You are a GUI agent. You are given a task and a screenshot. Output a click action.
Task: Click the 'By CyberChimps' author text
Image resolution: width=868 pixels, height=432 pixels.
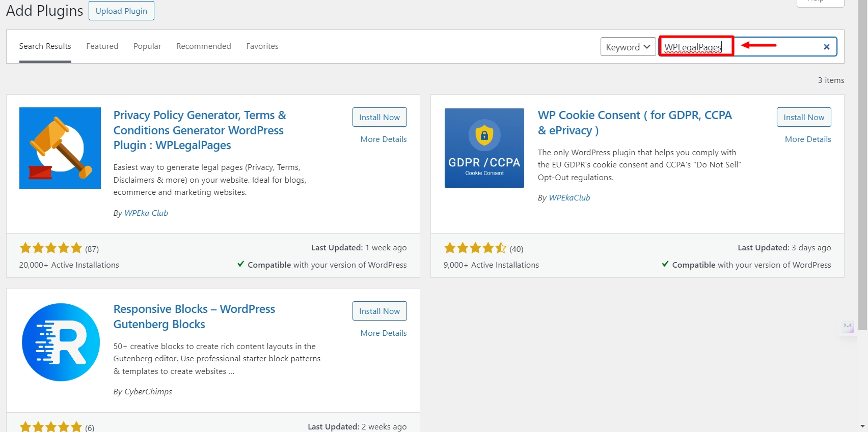[143, 392]
